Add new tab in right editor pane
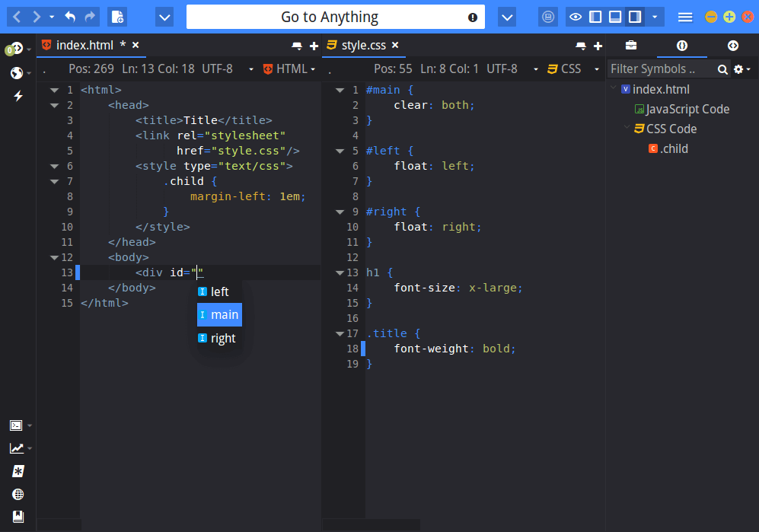Viewport: 759px width, 532px height. 598,46
